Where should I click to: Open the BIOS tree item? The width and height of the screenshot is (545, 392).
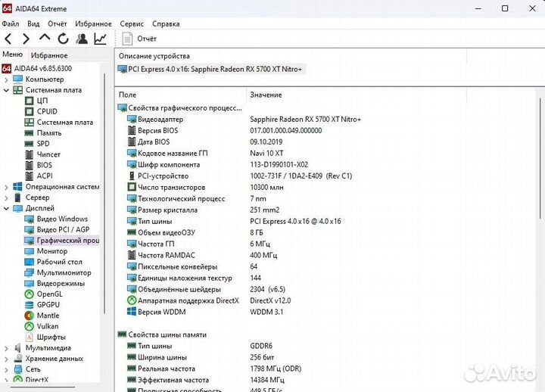click(x=39, y=165)
